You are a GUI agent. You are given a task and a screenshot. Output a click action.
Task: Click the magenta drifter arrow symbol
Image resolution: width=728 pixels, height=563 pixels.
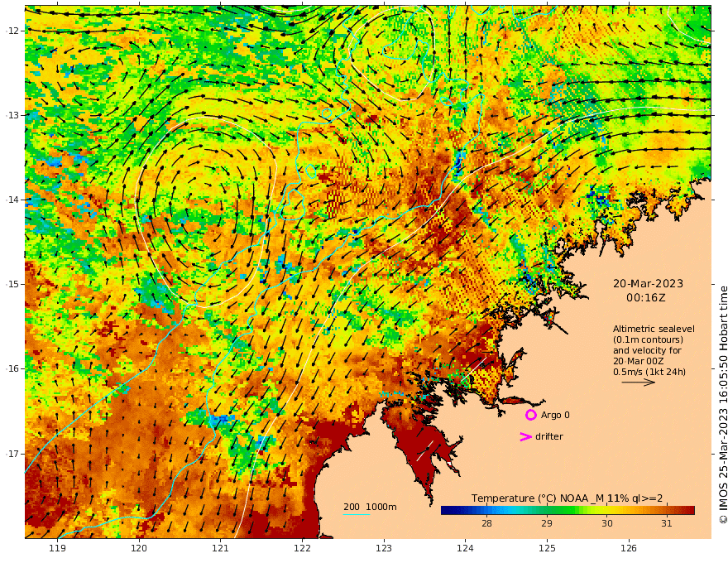tap(525, 436)
